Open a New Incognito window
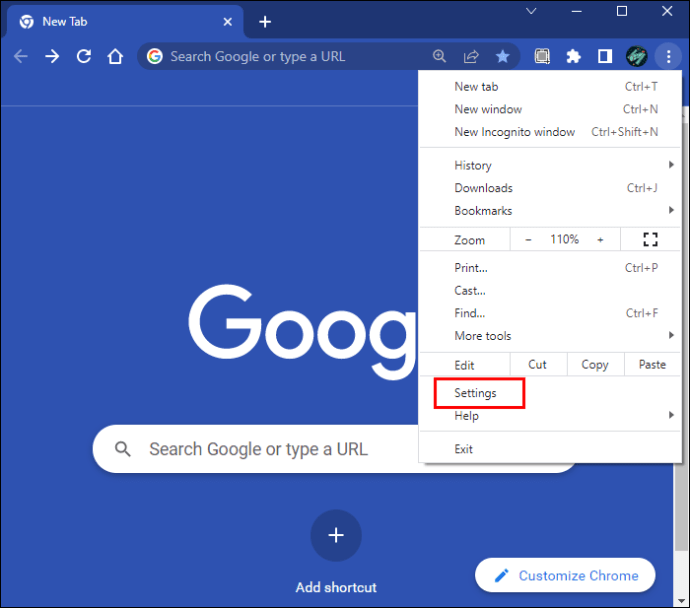690x608 pixels. click(x=550, y=132)
